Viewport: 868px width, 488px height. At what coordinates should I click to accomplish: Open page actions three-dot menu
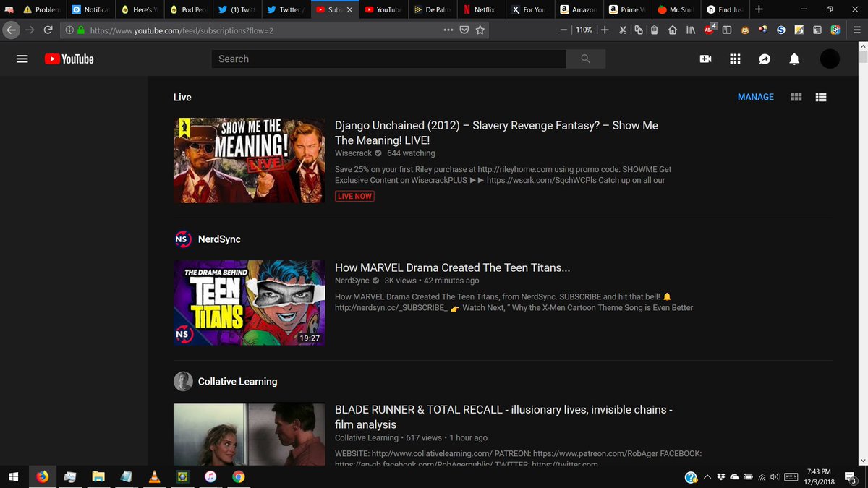click(x=448, y=30)
